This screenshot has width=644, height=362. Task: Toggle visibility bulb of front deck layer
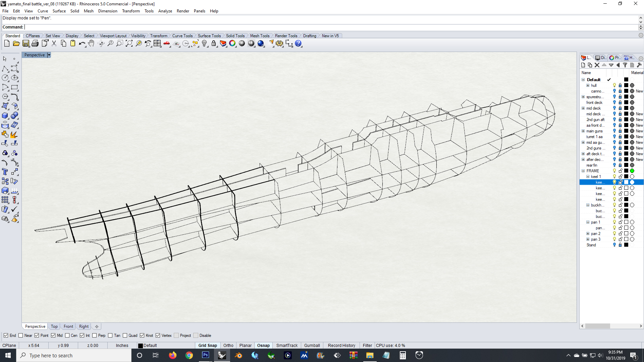(x=614, y=103)
